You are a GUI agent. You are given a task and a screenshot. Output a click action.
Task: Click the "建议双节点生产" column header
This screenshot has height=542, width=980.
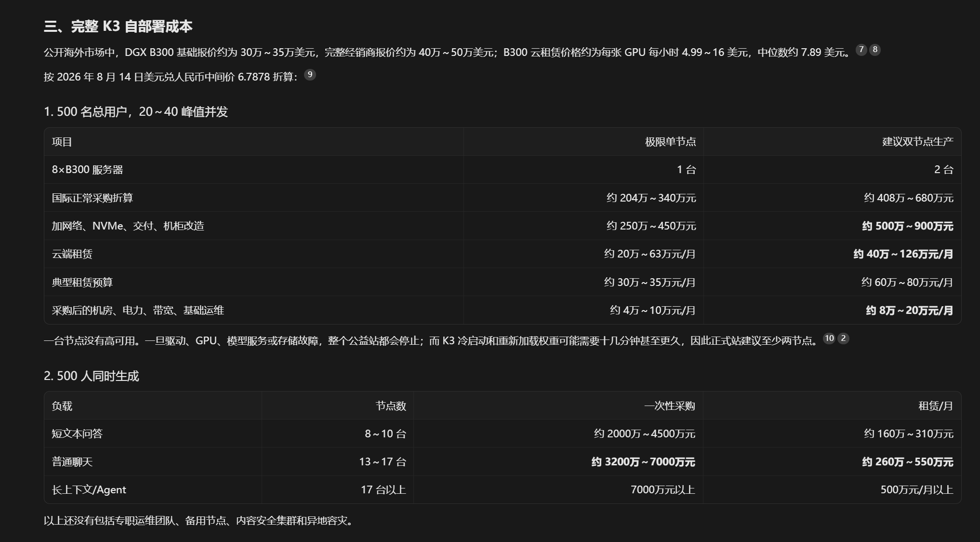[918, 142]
